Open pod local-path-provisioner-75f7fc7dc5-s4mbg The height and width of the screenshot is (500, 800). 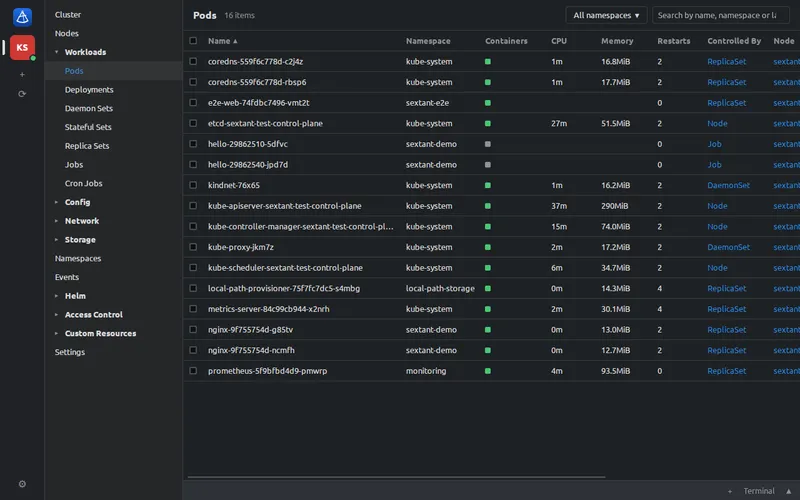(x=284, y=288)
